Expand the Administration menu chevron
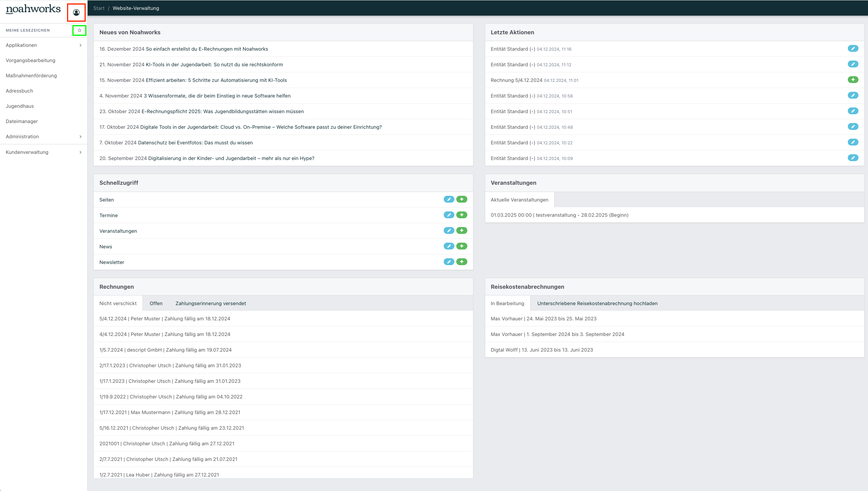This screenshot has height=491, width=868. click(80, 137)
